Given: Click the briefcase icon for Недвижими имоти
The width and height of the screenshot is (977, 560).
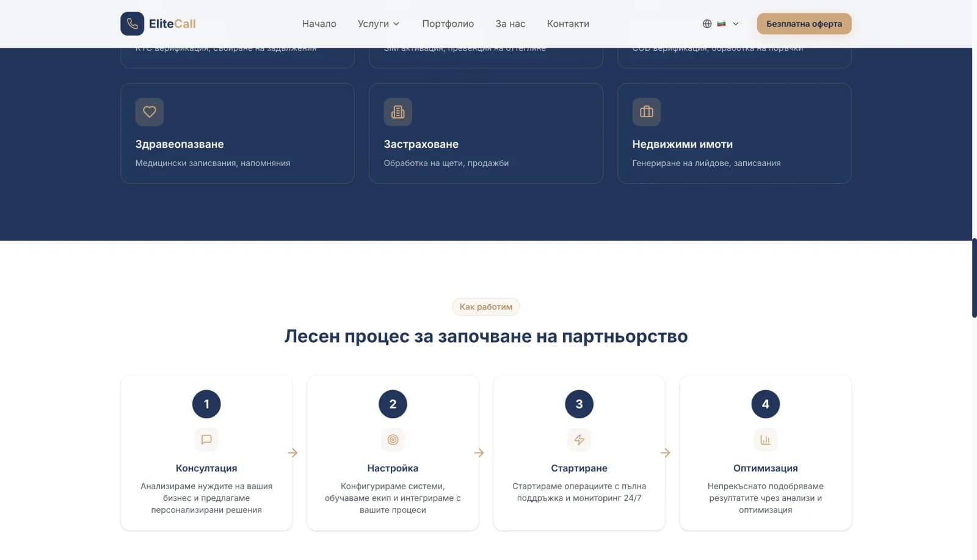Looking at the screenshot, I should [x=647, y=112].
